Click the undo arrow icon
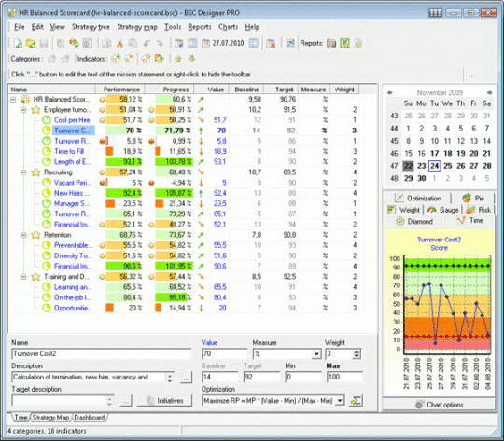The image size is (504, 441). click(x=147, y=44)
